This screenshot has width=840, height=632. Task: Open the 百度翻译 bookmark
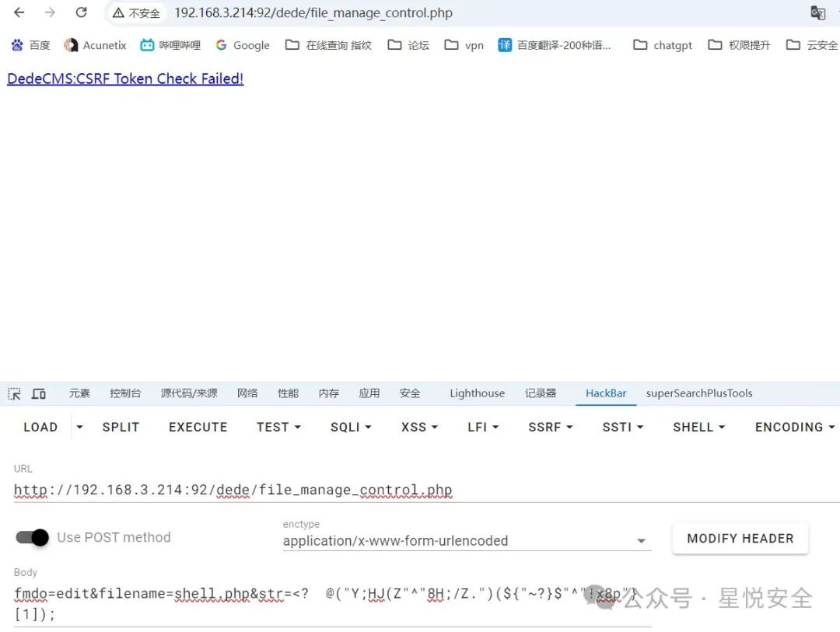(x=555, y=45)
